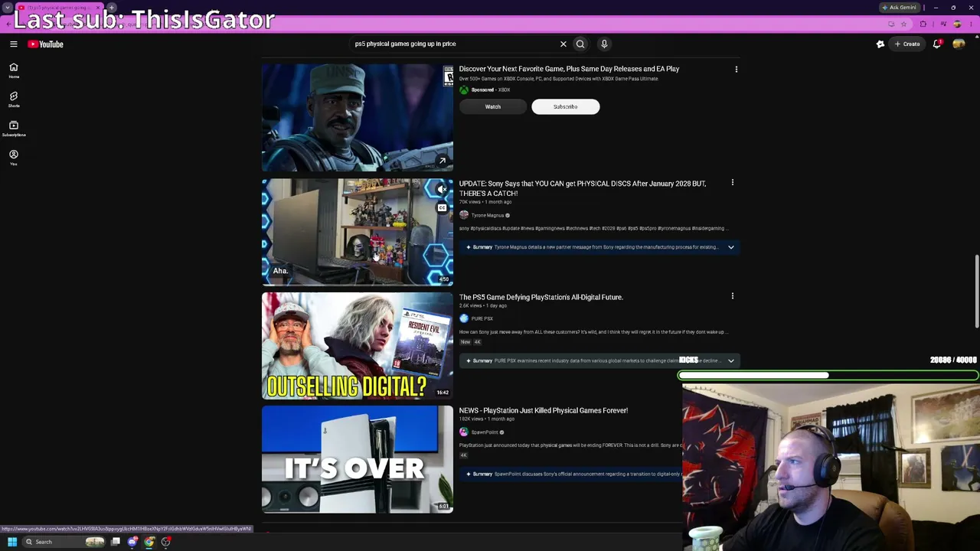
Task: Switch to Chrome on the taskbar
Action: 149,542
